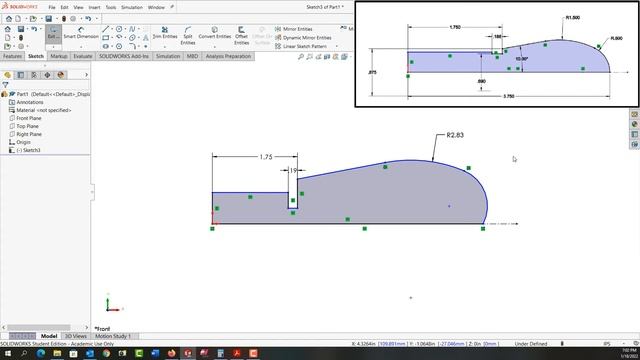Click the Under Defined status text

pos(531,344)
